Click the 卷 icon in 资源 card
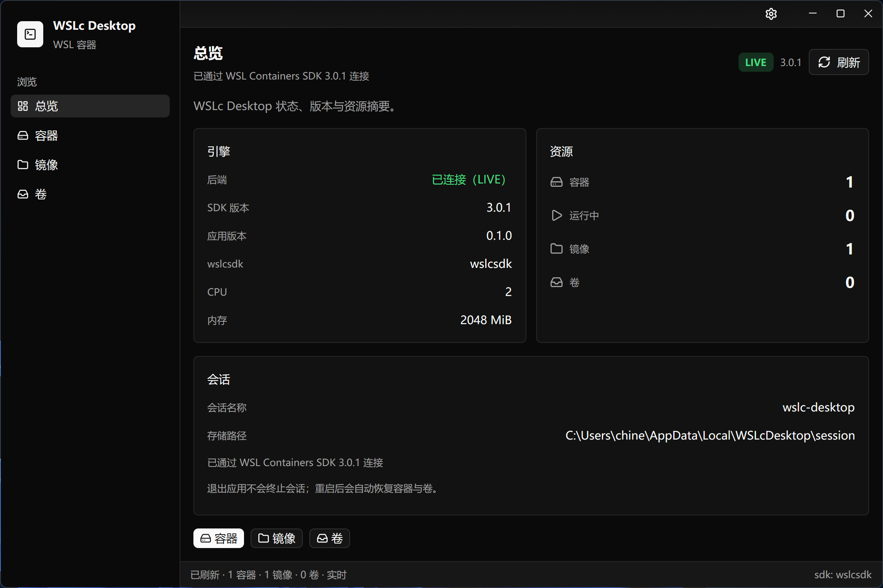The height and width of the screenshot is (588, 883). tap(557, 282)
